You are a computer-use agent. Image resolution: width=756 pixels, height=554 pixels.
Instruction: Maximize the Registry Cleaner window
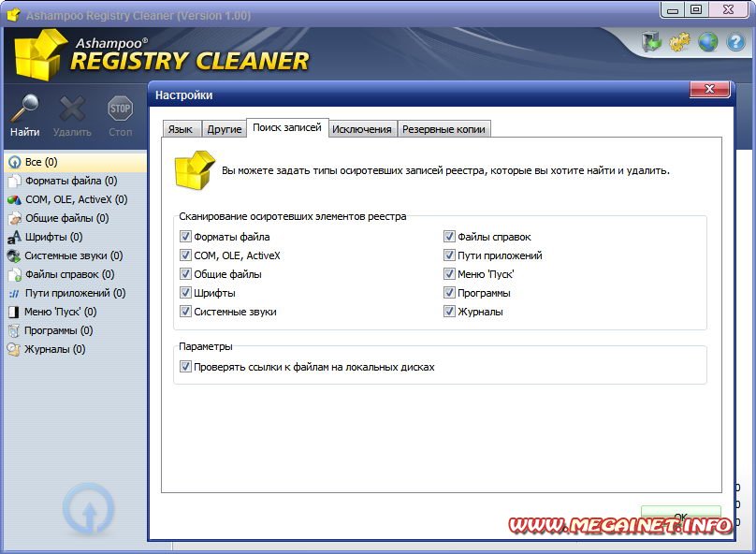point(696,9)
